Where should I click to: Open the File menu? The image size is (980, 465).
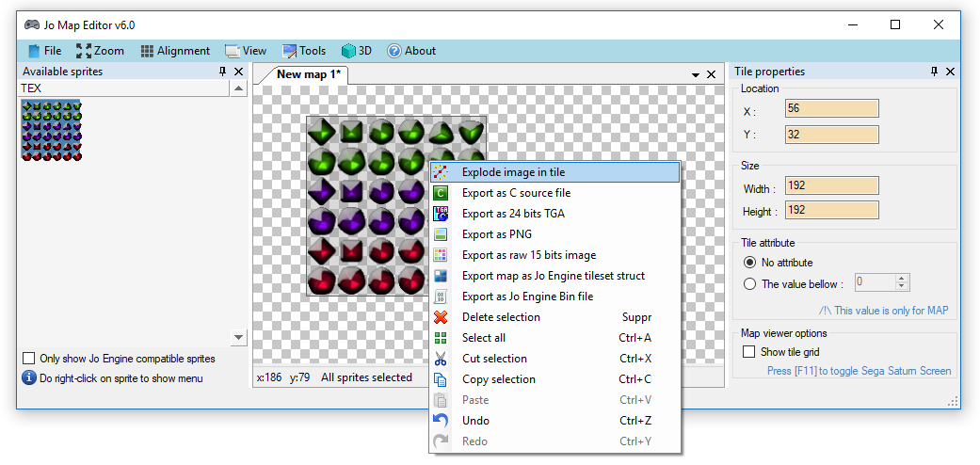coord(45,51)
